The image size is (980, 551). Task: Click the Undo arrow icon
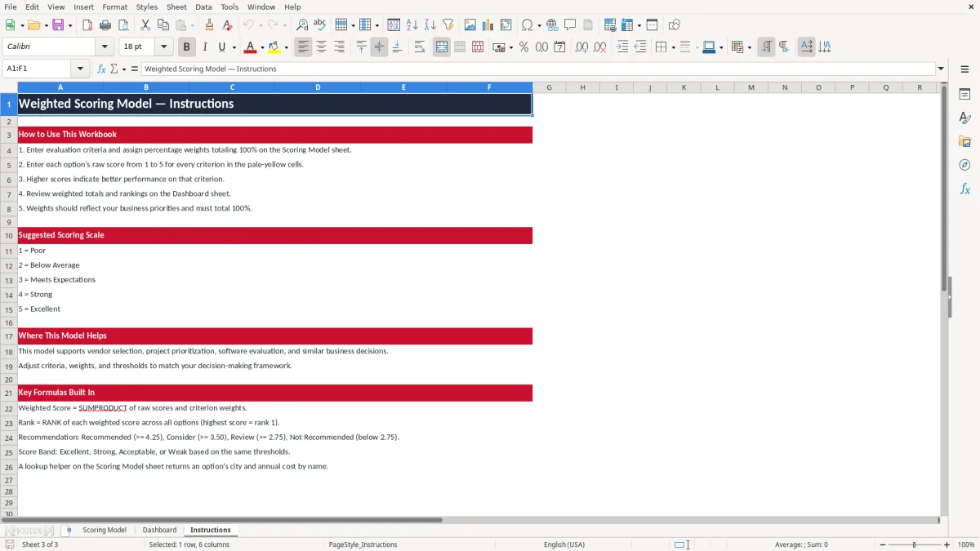coord(248,25)
